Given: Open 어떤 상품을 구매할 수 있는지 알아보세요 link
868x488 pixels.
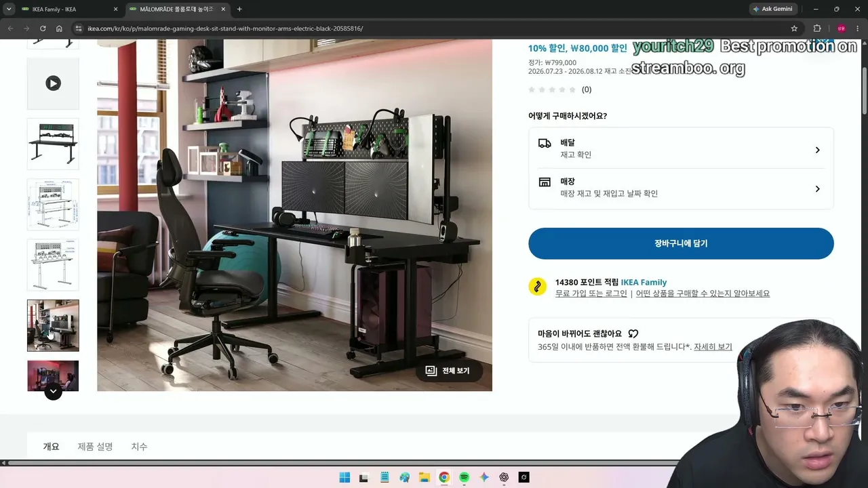Looking at the screenshot, I should pyautogui.click(x=703, y=293).
